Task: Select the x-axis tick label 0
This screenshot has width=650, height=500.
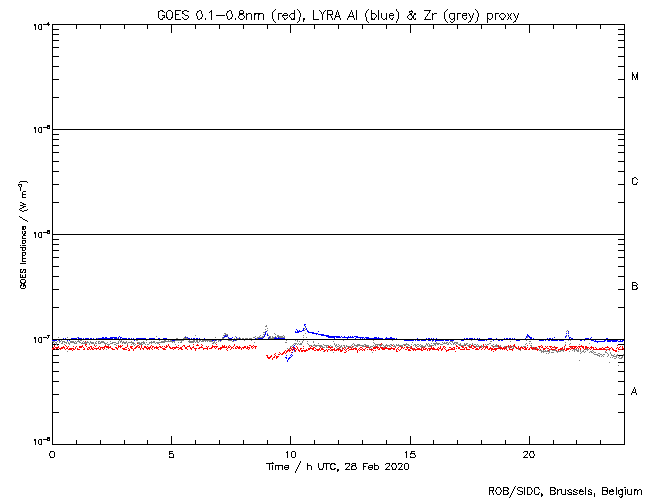Action: [x=52, y=454]
